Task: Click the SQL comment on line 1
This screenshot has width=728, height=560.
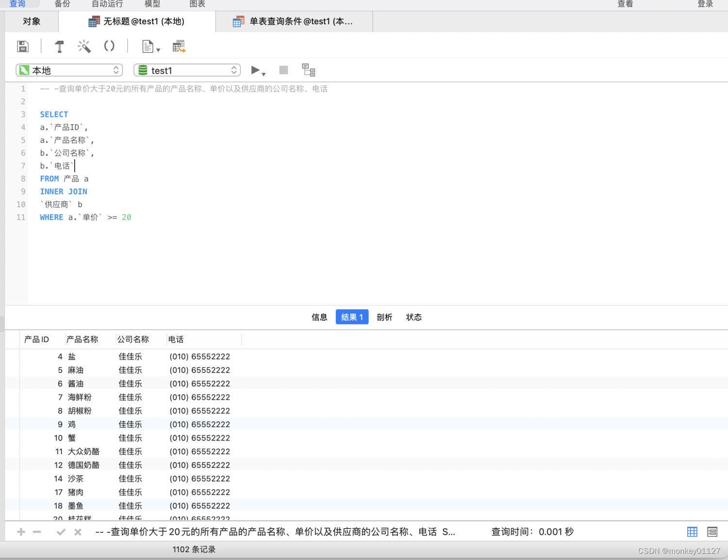Action: coord(184,89)
